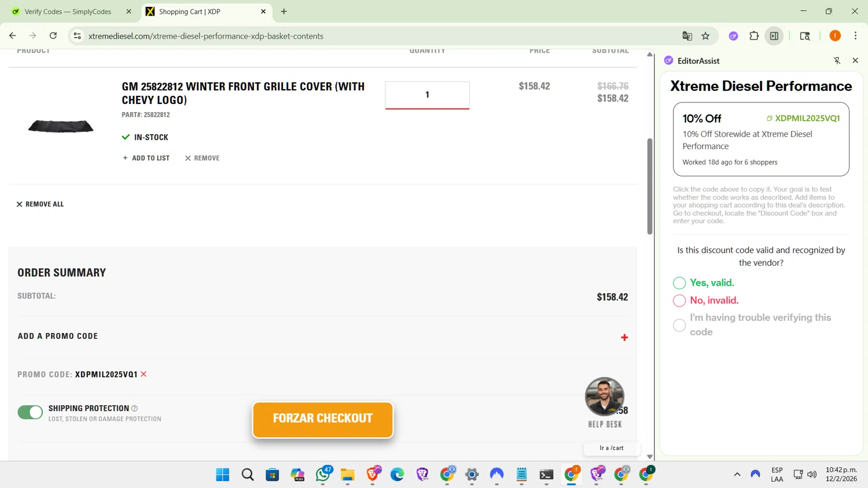Click the order summary subtotal $158.42
This screenshot has height=488, width=868.
tap(612, 297)
